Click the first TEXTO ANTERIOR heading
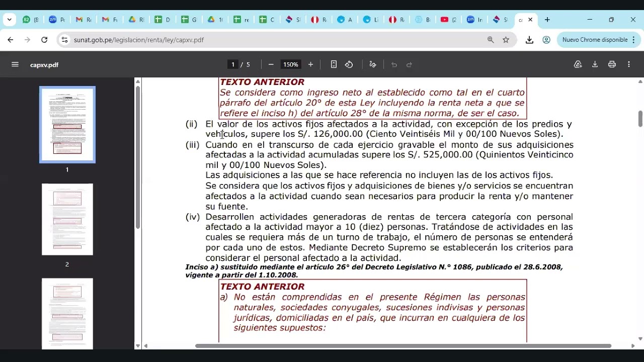This screenshot has width=644, height=362. point(262,82)
